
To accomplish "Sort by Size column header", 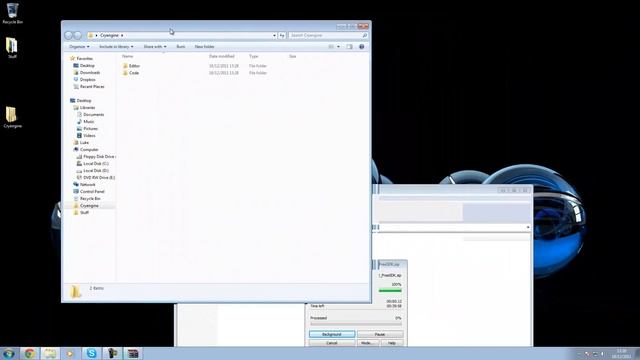I will [x=293, y=56].
